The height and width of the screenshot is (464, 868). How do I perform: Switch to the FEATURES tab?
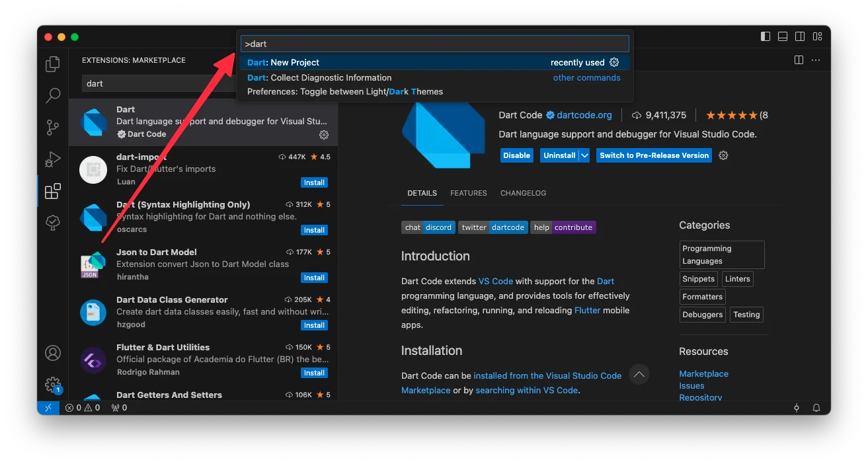(x=469, y=193)
